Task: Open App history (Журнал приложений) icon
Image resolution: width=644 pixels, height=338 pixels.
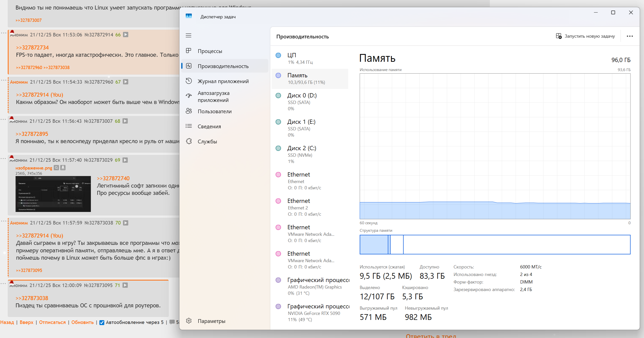Action: click(188, 81)
